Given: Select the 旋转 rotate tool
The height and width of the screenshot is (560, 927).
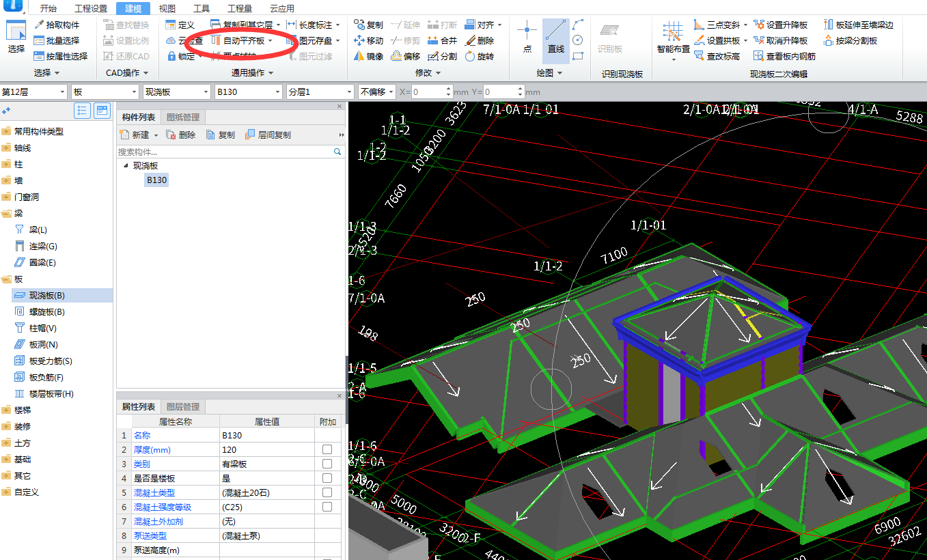Looking at the screenshot, I should [480, 56].
